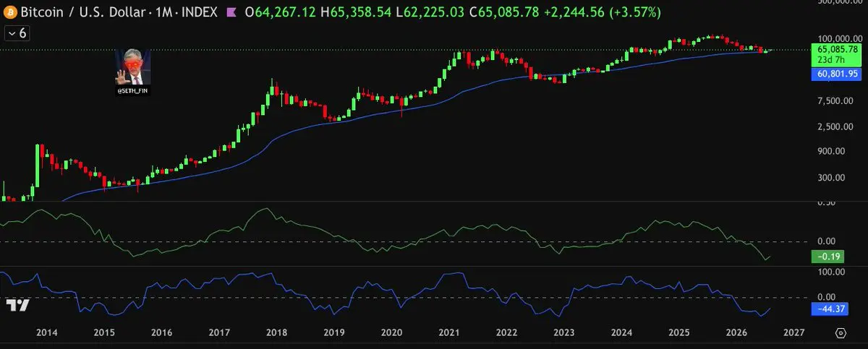Click the Bitcoin logo icon
Viewport: 868px width, 349px height.
tap(9, 12)
